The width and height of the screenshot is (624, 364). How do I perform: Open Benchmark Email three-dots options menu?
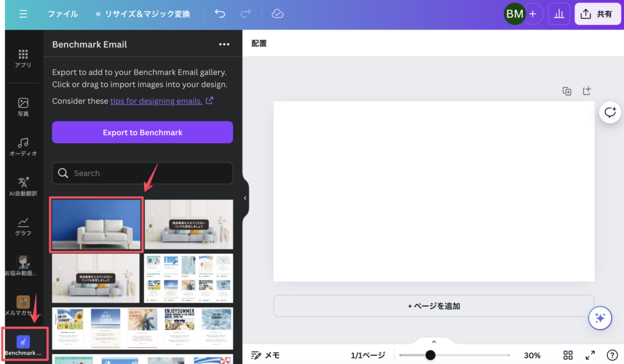[224, 44]
